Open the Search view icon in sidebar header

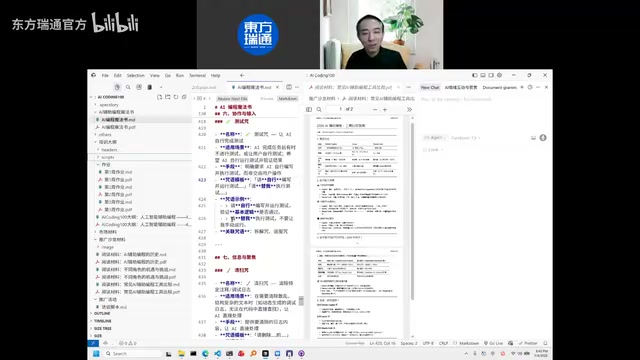(128, 87)
